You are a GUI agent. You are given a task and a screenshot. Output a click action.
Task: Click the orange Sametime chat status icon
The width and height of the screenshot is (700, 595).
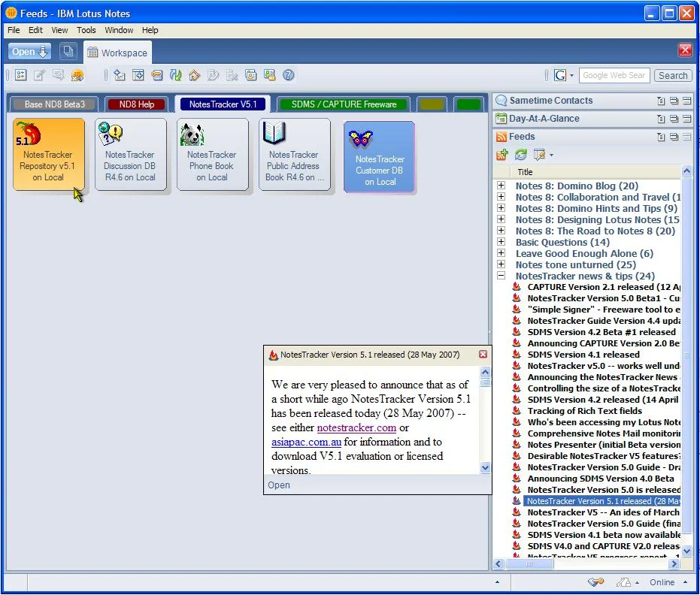click(x=77, y=75)
